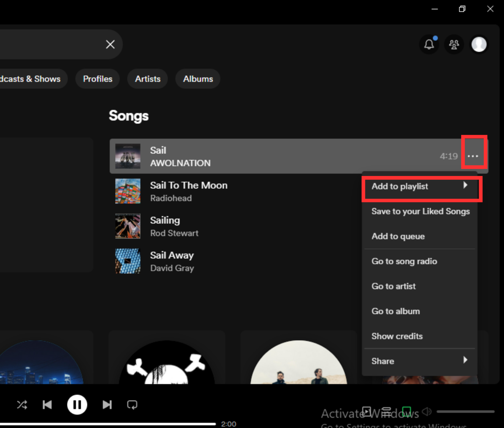Viewport: 504px width, 428px height.
Task: Choose Save to your Liked Songs
Action: 420,211
